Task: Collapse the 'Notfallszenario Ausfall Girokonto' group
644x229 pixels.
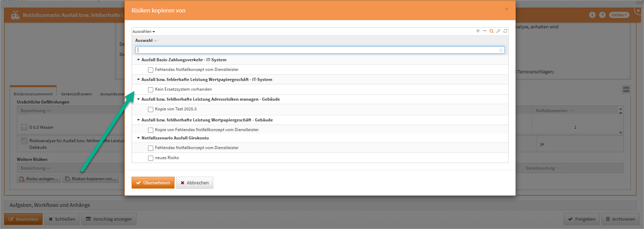Action: click(139, 138)
